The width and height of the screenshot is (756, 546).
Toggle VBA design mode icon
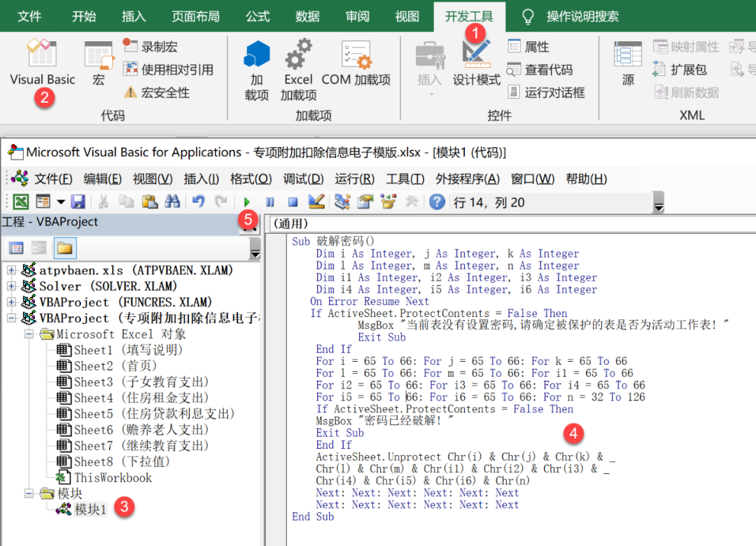tap(316, 202)
